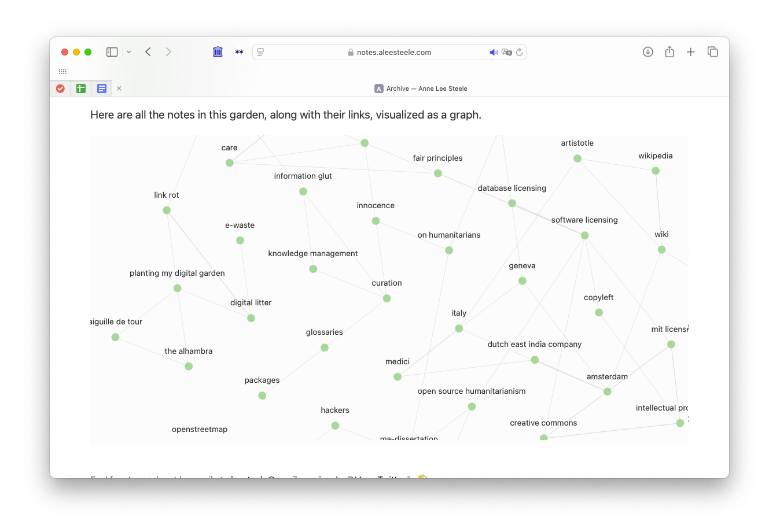This screenshot has width=780, height=532.
Task: Click the double-star extension icon
Action: point(239,52)
